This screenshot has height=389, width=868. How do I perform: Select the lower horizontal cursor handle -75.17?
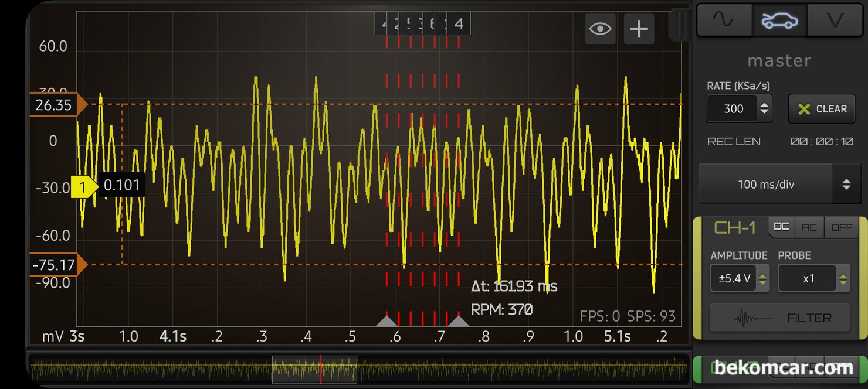tap(57, 265)
